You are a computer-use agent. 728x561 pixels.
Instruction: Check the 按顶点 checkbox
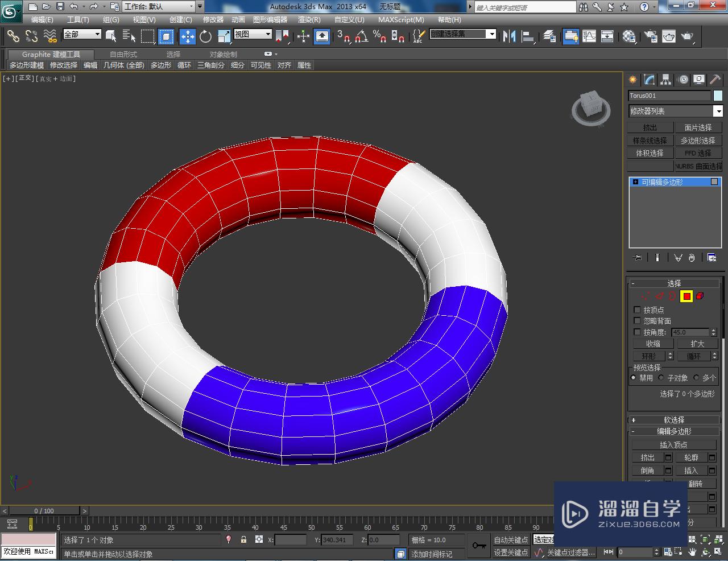637,310
